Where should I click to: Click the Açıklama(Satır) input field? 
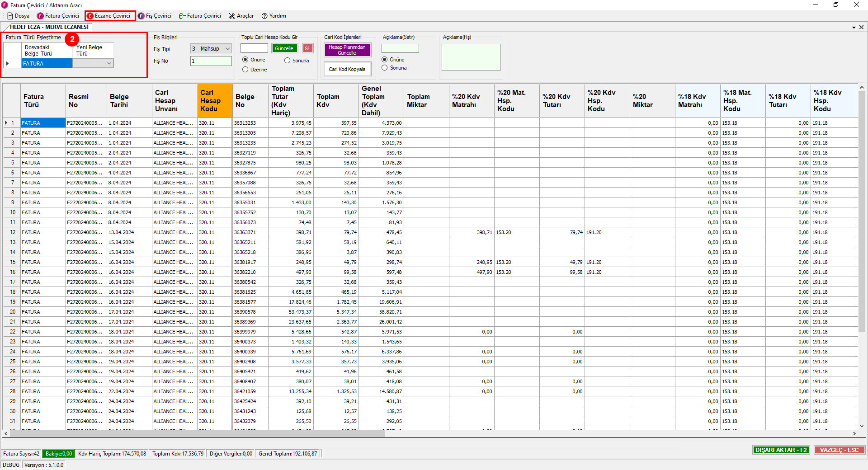(x=400, y=48)
